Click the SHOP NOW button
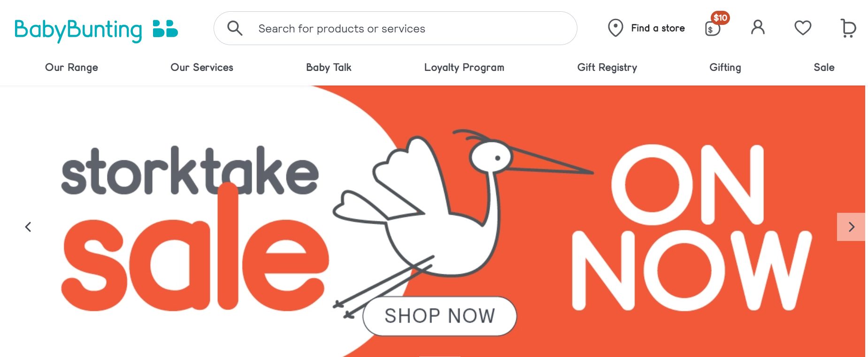The image size is (868, 357). (440, 316)
